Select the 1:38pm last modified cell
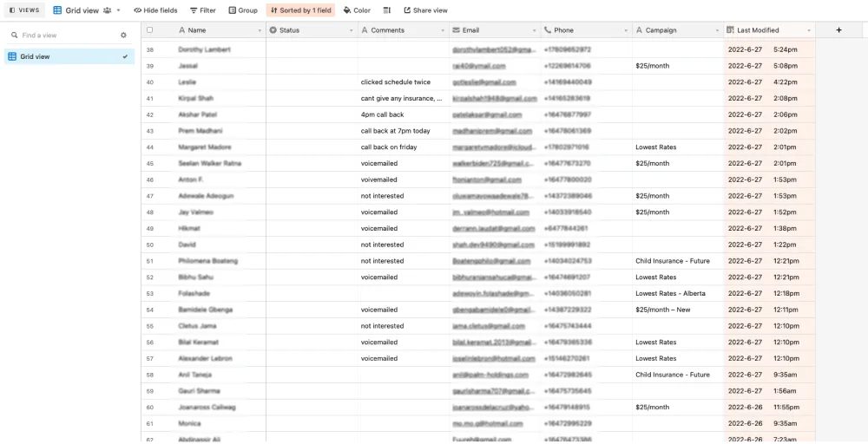 [769, 228]
